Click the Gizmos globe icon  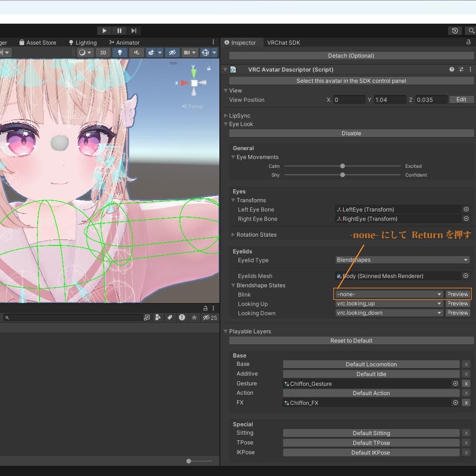205,53
